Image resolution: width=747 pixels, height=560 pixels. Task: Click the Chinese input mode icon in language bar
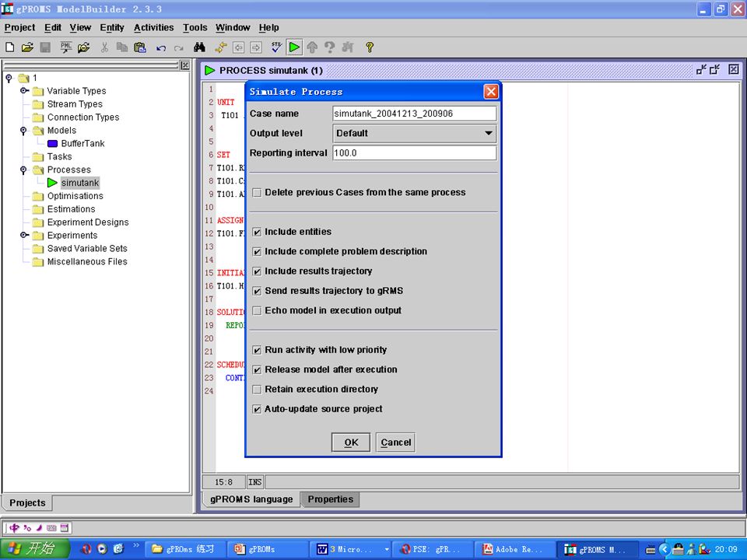tap(14, 527)
